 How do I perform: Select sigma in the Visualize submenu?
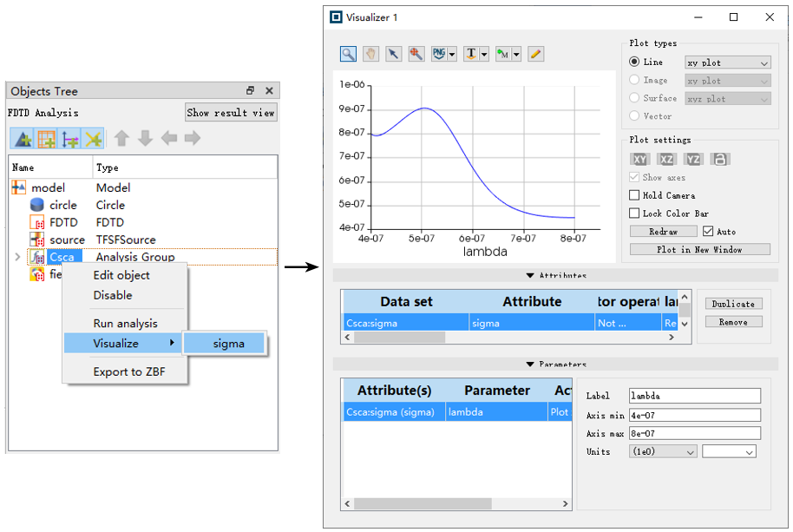point(228,344)
